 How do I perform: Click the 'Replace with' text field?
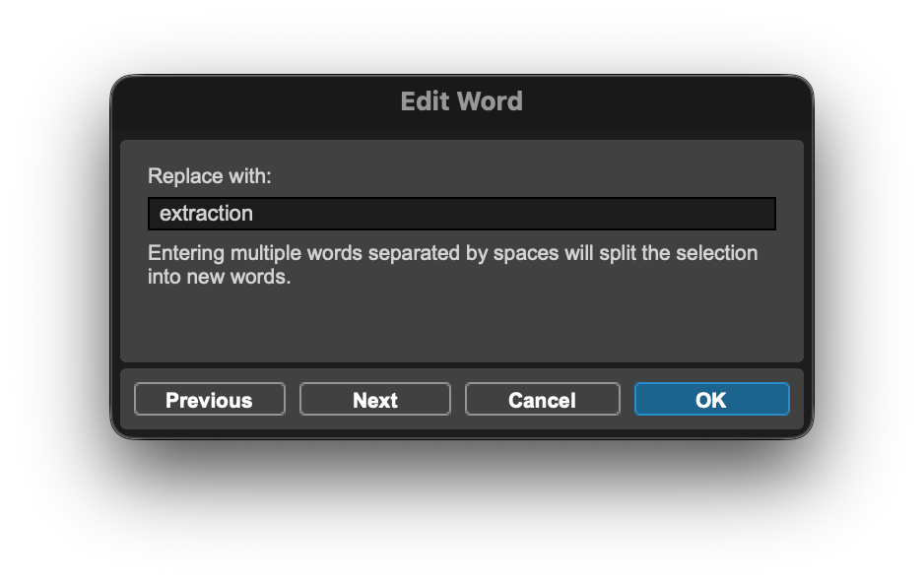(x=461, y=214)
